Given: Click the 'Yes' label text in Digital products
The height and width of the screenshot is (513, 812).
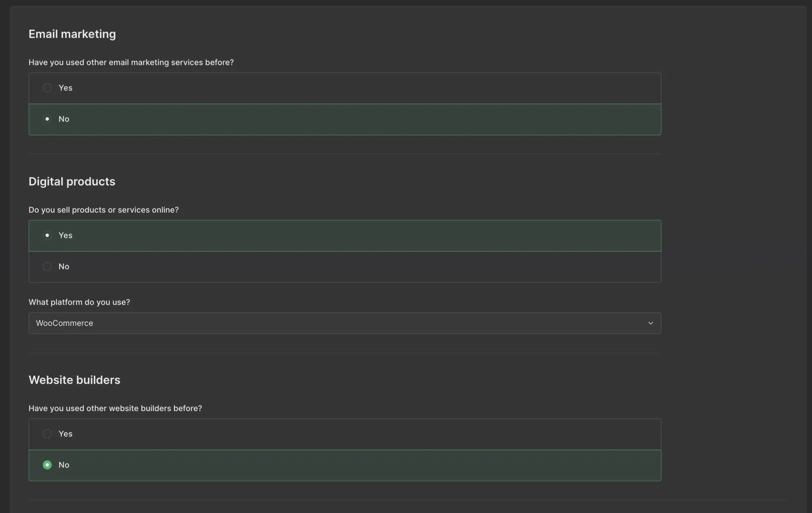Looking at the screenshot, I should tap(65, 235).
